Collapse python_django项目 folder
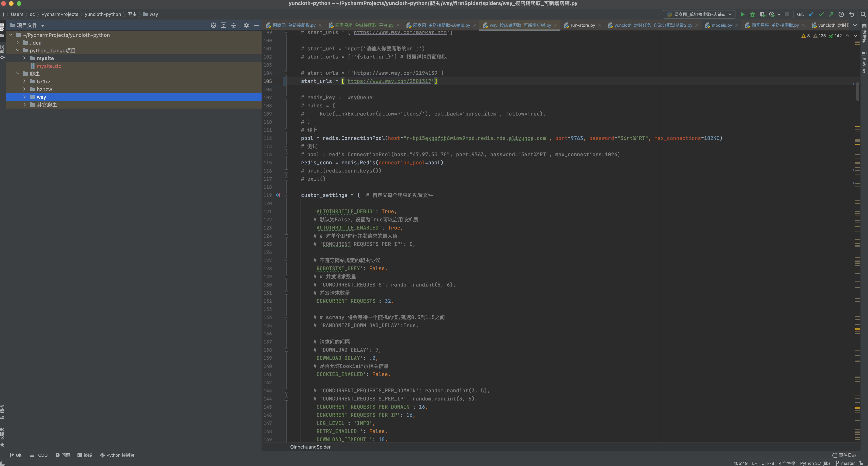 click(x=17, y=51)
